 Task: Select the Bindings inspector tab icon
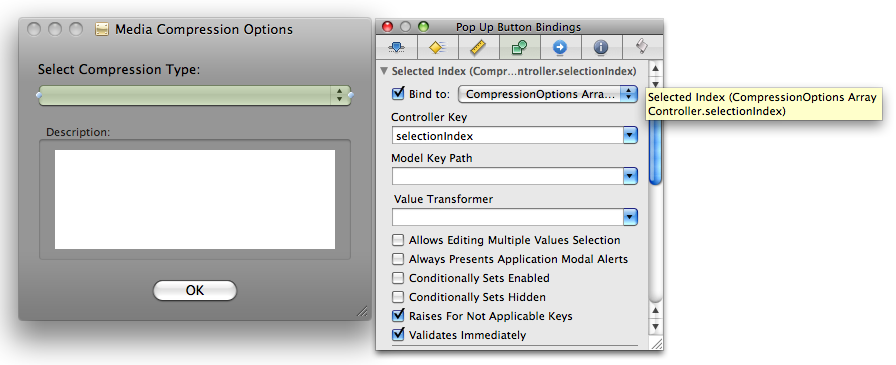tap(519, 47)
